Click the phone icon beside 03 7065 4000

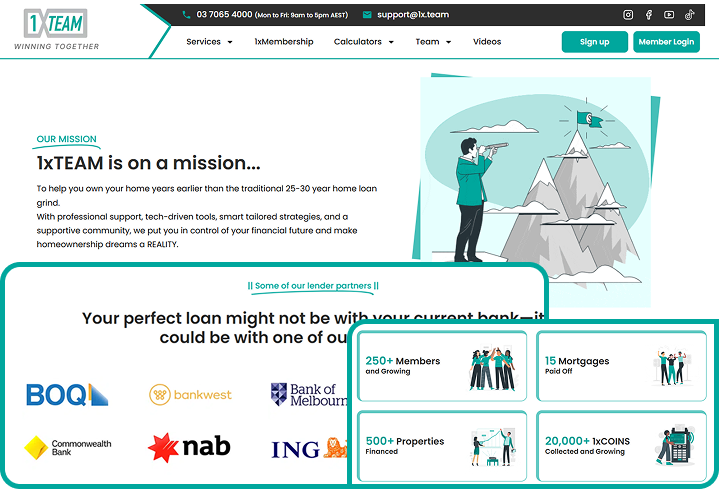pos(187,15)
